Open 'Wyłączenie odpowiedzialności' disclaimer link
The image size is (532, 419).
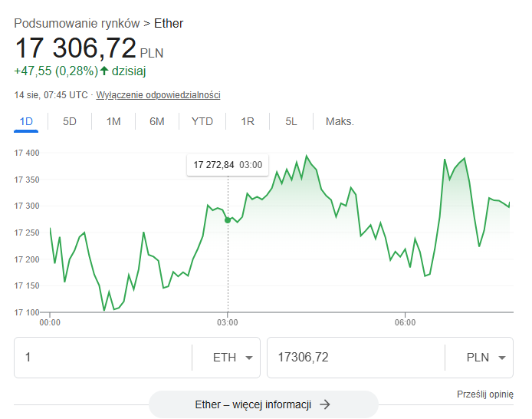point(158,95)
